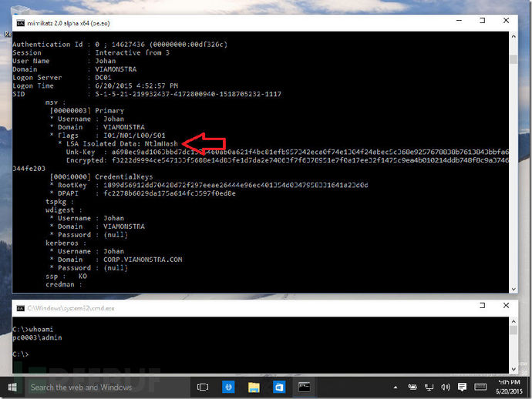The image size is (532, 399).
Task: Open the Windows Start button
Action: tap(12, 387)
